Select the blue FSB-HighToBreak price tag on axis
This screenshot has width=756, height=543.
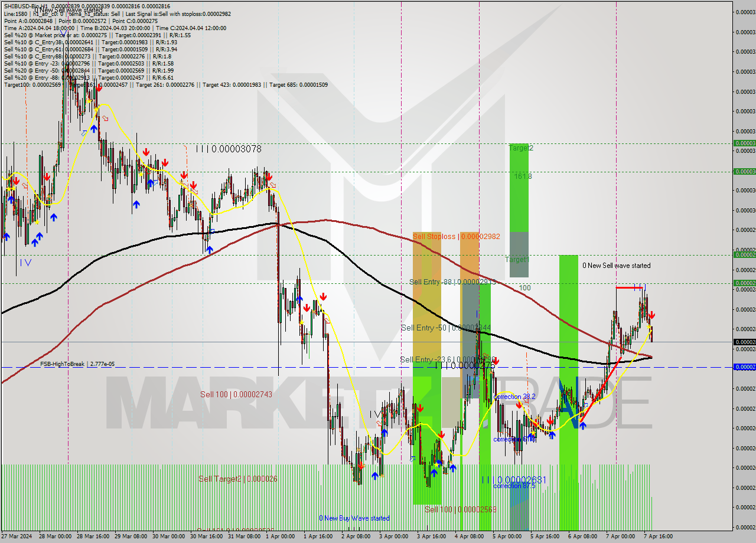[744, 367]
